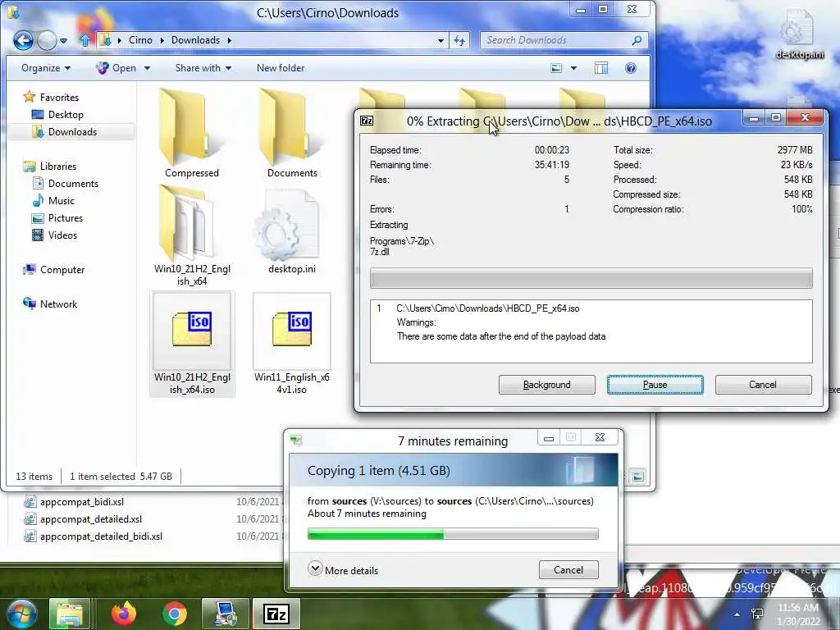This screenshot has width=840, height=630.
Task: Click the 7z icon in extraction title bar
Action: point(367,121)
